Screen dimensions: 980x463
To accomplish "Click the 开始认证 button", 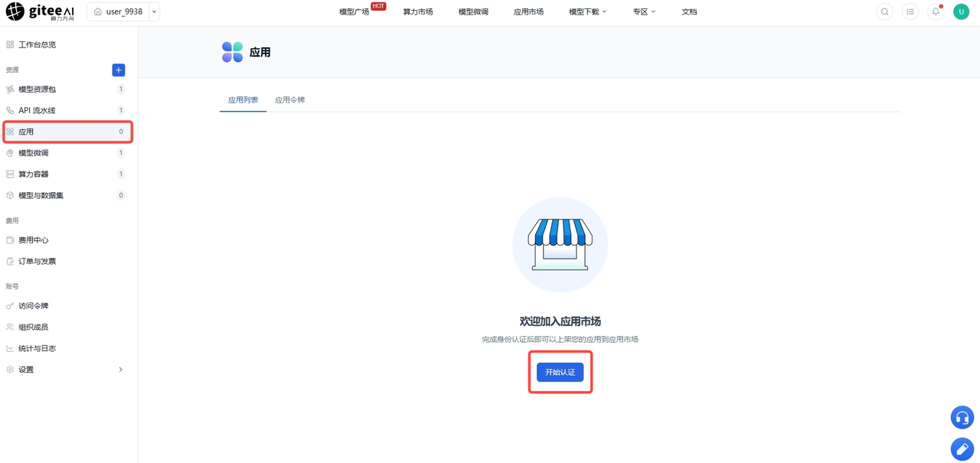I will (560, 372).
